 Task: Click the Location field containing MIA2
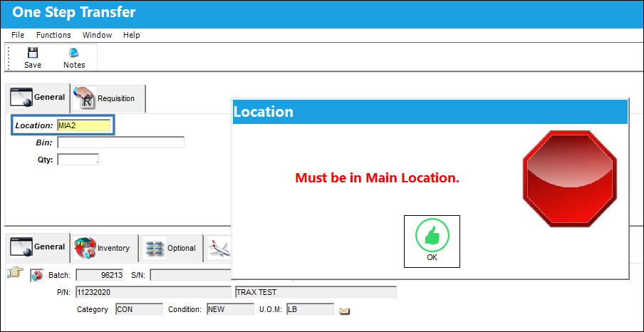[84, 125]
